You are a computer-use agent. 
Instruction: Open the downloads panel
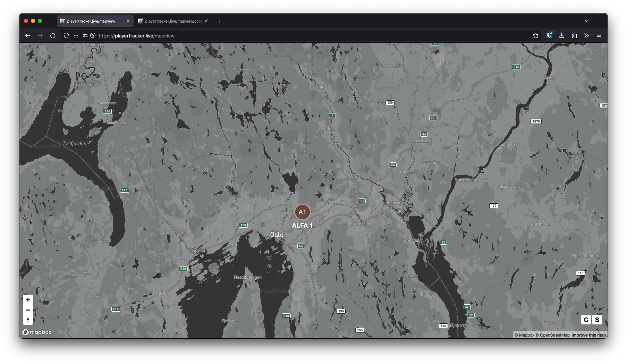[x=562, y=35]
